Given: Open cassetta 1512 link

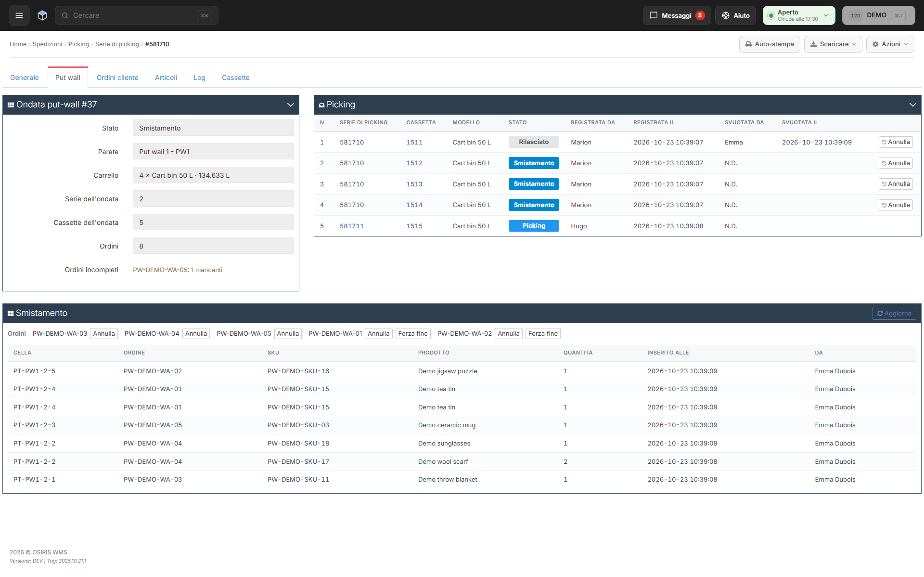Looking at the screenshot, I should (414, 163).
